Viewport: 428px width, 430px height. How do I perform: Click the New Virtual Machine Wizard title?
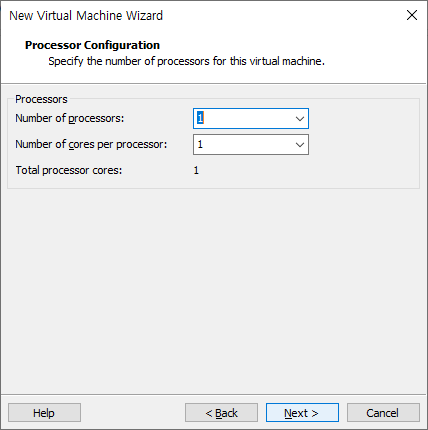pyautogui.click(x=86, y=16)
